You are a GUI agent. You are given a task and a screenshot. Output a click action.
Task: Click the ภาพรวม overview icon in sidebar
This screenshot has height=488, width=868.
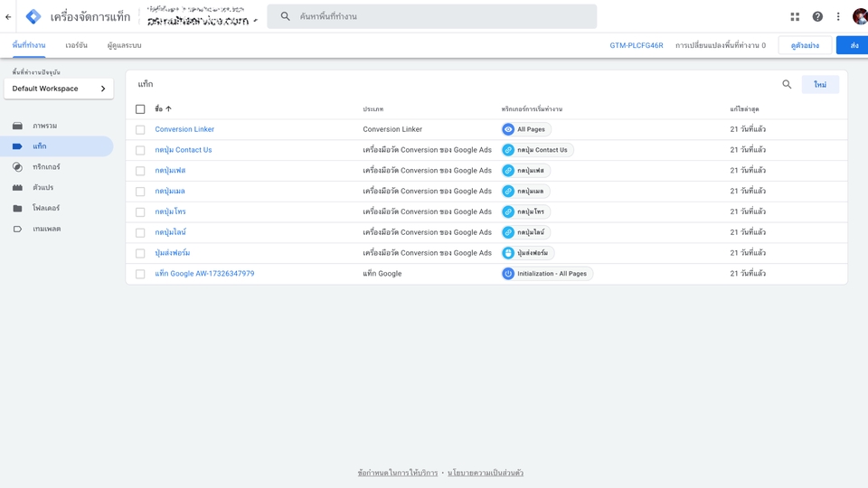pyautogui.click(x=18, y=126)
